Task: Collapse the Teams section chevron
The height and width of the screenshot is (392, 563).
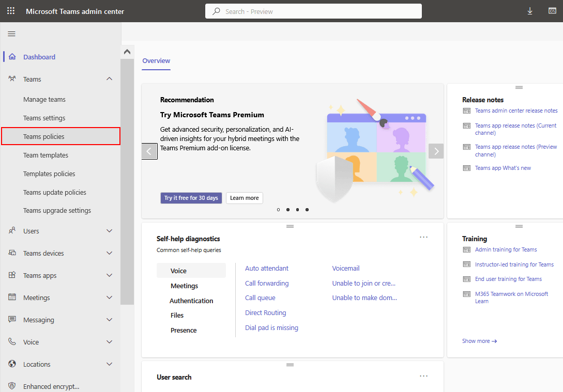Action: click(110, 79)
